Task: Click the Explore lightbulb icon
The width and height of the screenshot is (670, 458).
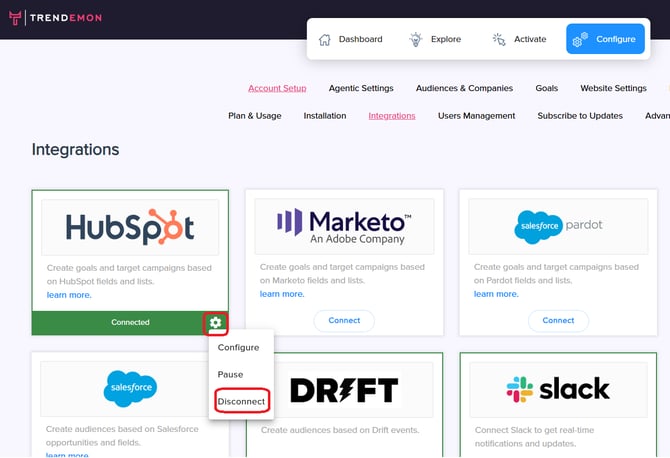Action: (x=415, y=39)
